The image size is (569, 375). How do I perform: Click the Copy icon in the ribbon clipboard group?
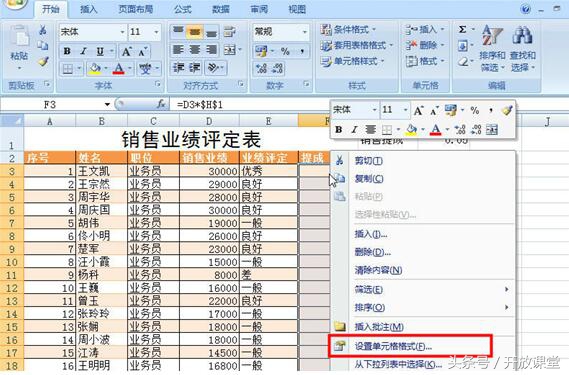[43, 45]
